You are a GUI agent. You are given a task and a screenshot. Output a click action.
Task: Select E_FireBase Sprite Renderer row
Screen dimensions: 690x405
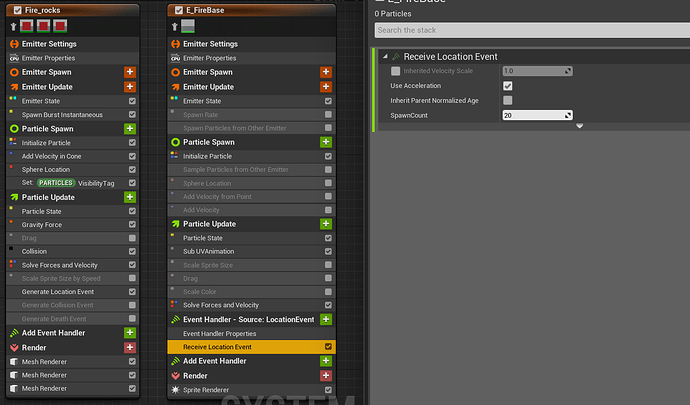251,390
